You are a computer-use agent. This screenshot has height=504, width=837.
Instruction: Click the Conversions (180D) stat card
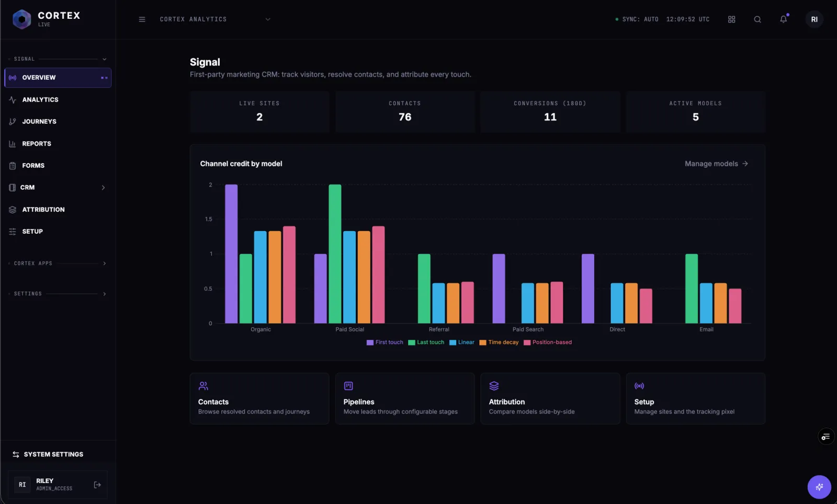pos(550,111)
